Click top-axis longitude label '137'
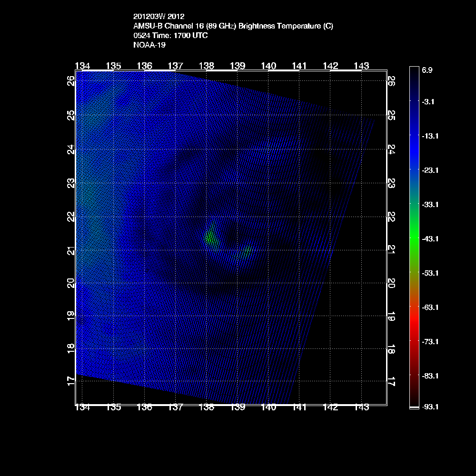This screenshot has height=476, width=476. coord(176,66)
